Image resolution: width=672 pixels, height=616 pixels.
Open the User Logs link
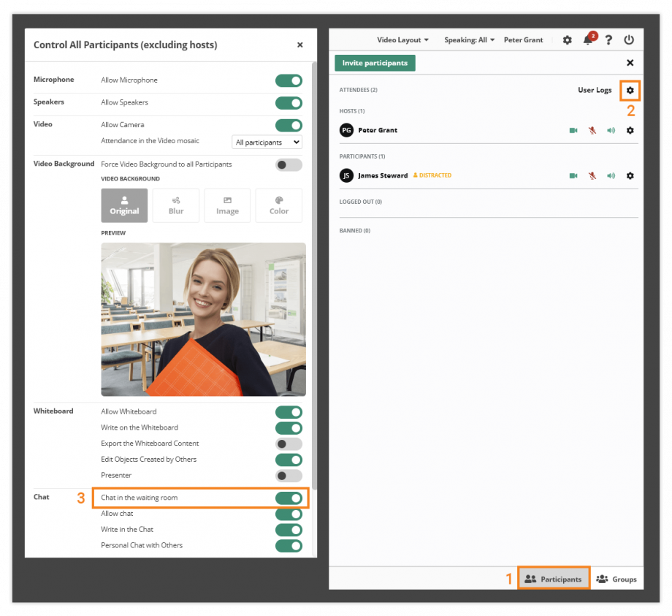594,90
